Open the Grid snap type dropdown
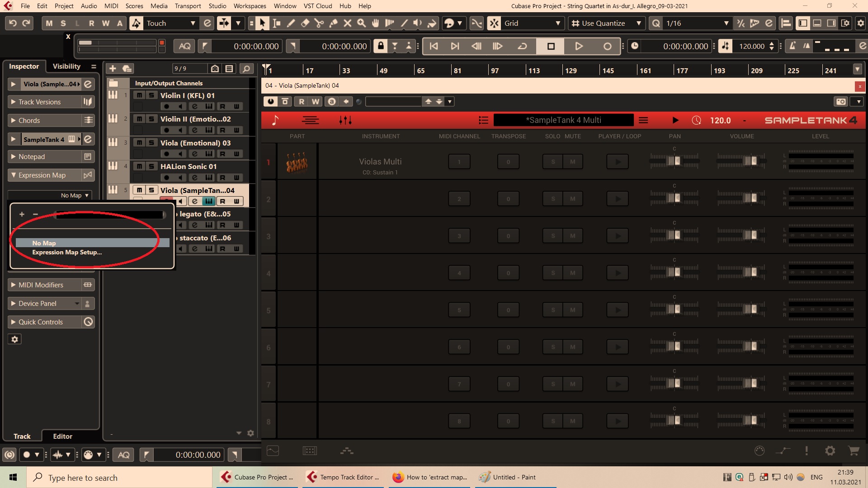This screenshot has height=488, width=868. (x=557, y=23)
